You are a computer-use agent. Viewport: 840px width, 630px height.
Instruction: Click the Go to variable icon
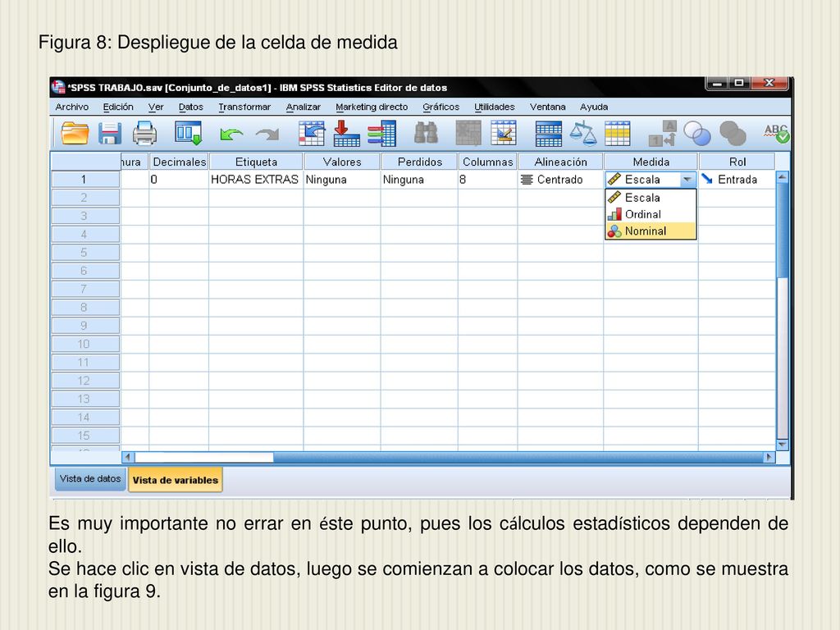coord(347,133)
